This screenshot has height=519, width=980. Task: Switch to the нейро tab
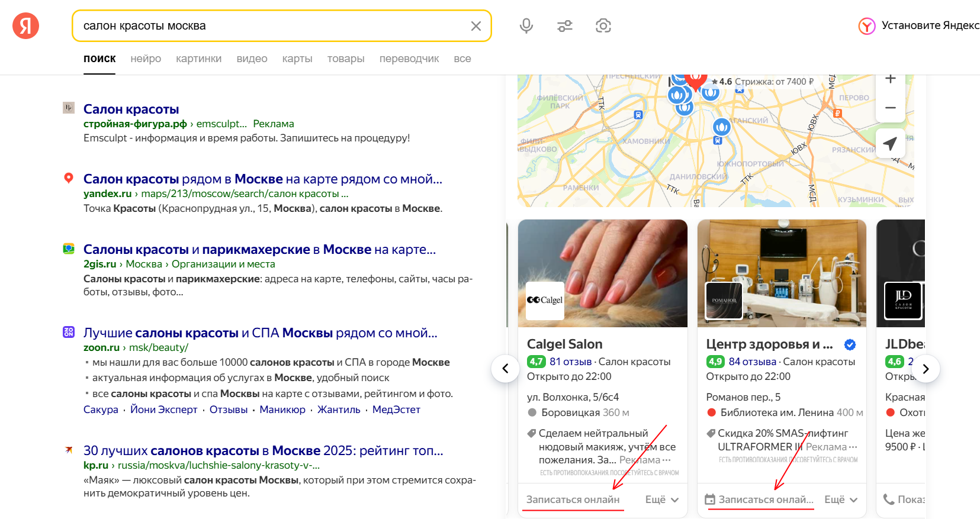click(146, 59)
